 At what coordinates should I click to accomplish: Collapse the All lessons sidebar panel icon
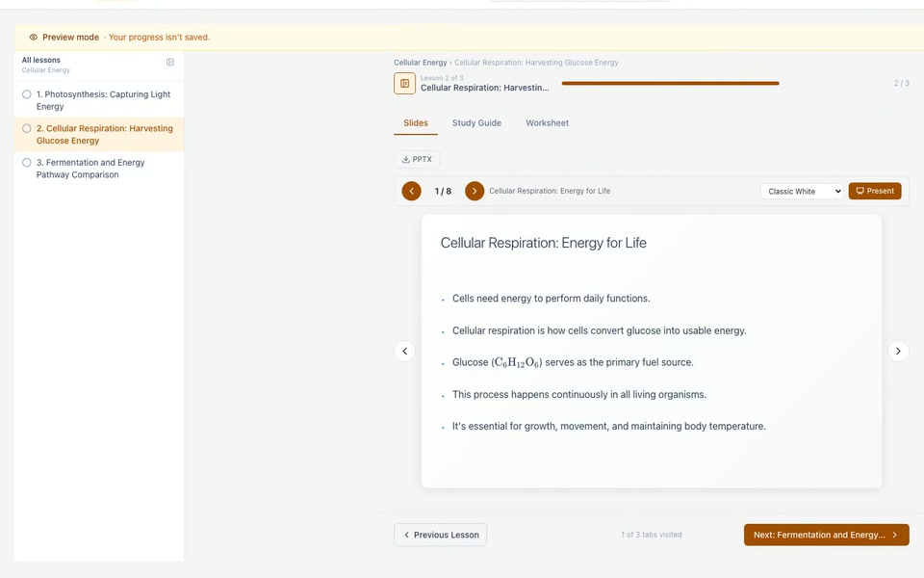[x=170, y=62]
